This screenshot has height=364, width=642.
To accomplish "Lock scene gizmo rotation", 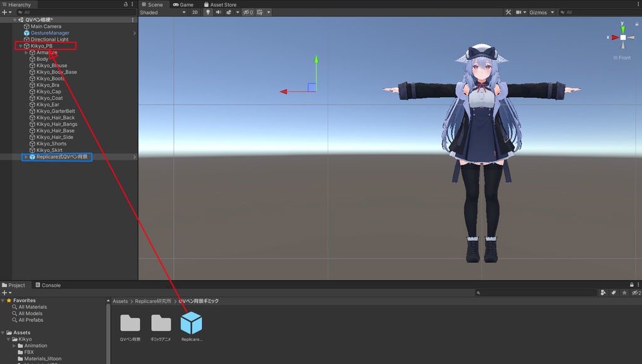I will 637,24.
